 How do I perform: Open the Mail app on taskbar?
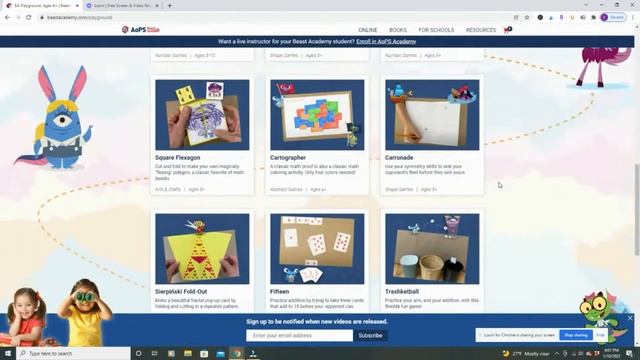(220, 353)
